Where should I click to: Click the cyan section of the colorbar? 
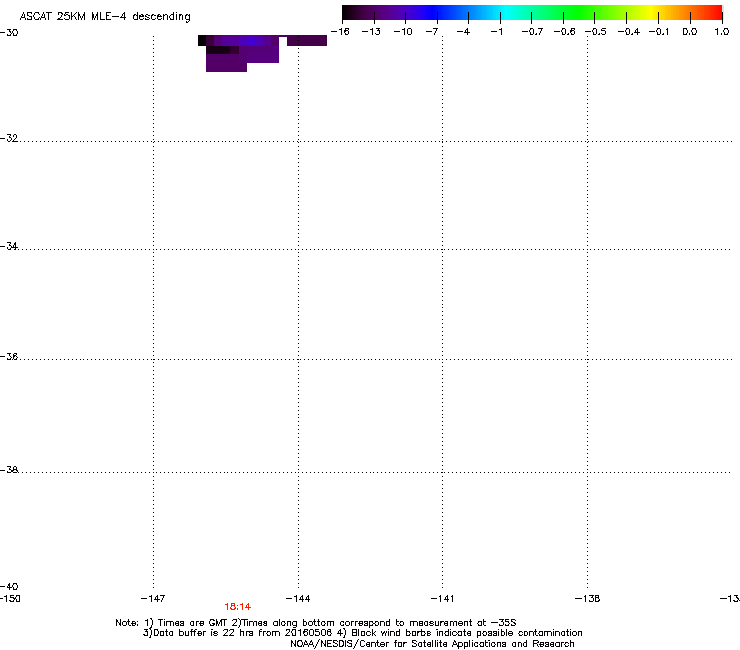pos(507,13)
